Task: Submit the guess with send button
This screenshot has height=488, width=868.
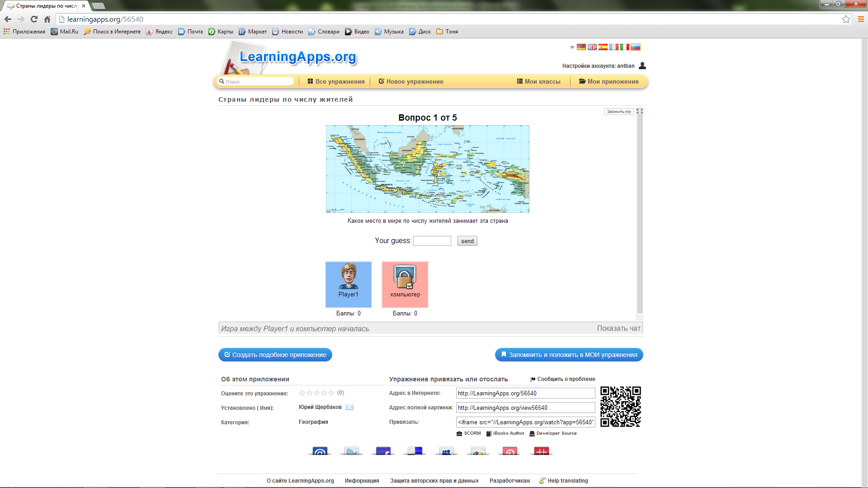Action: point(467,241)
